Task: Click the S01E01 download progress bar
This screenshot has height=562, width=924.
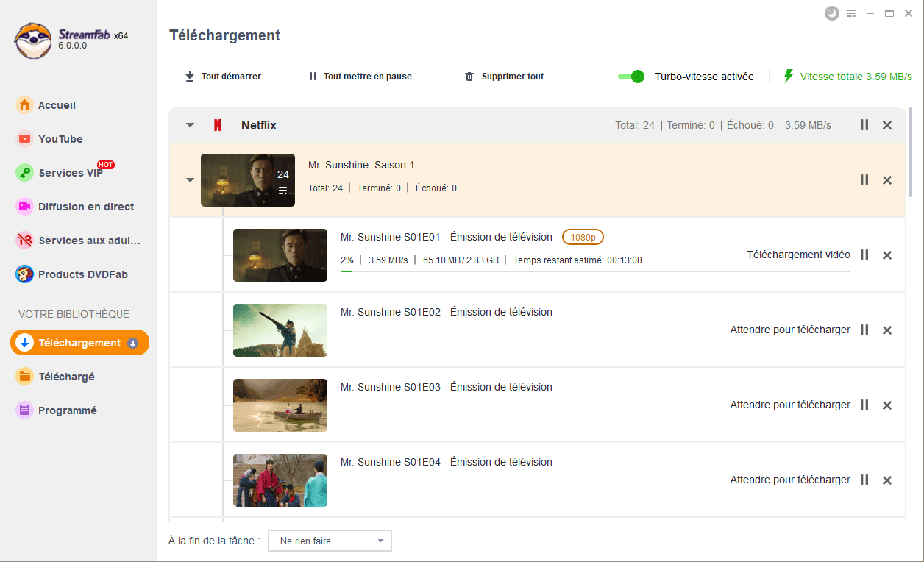Action: [x=595, y=271]
